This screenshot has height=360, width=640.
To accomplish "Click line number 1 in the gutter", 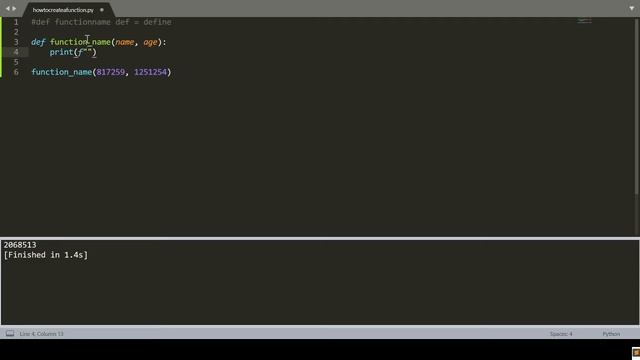I will tap(16, 22).
